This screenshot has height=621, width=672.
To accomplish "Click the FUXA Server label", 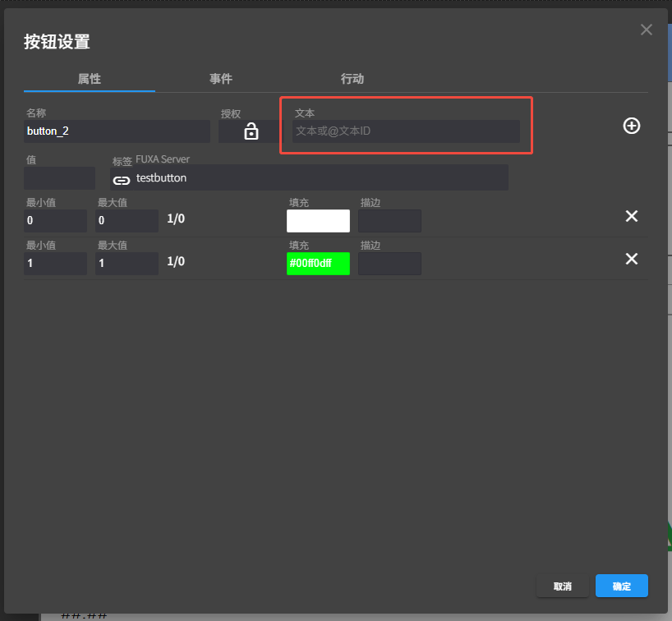I will click(x=163, y=159).
